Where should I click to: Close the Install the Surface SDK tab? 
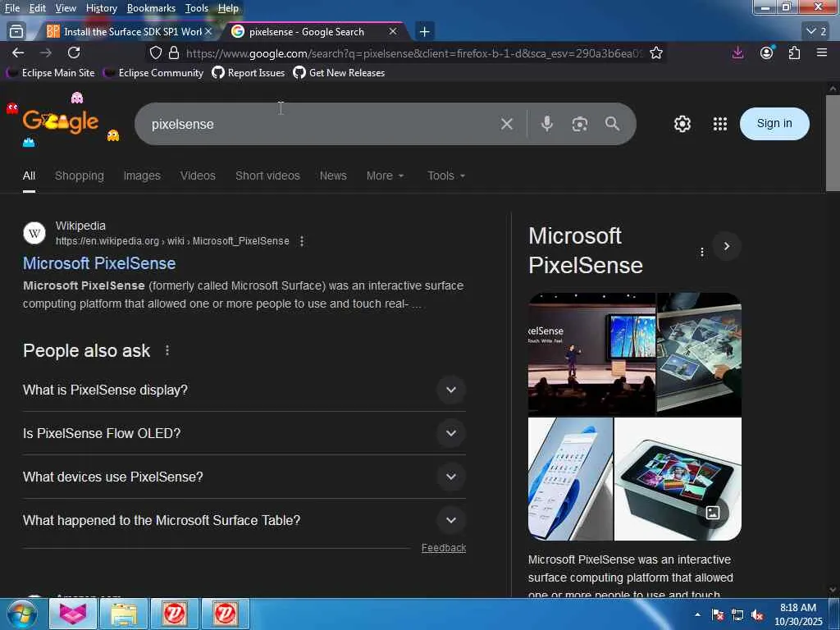pyautogui.click(x=208, y=32)
